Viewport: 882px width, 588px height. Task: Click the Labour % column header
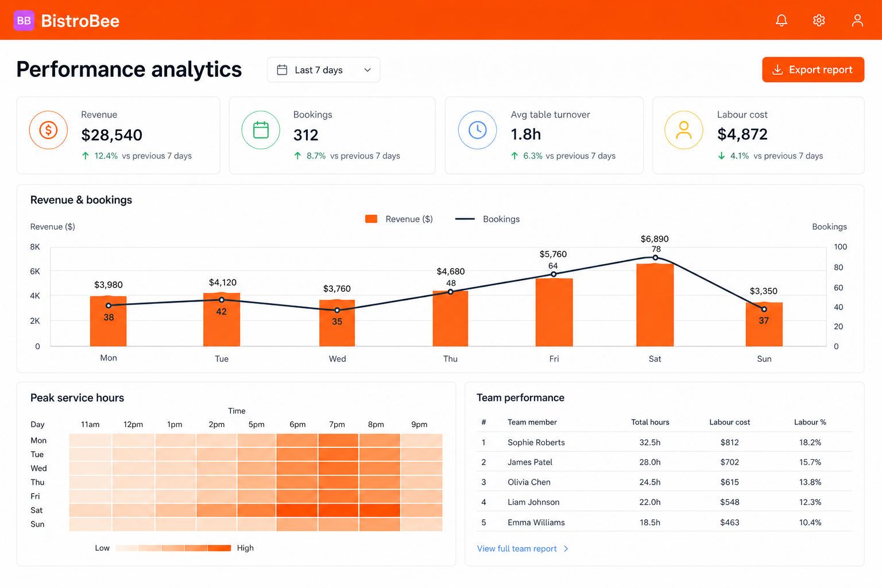810,422
